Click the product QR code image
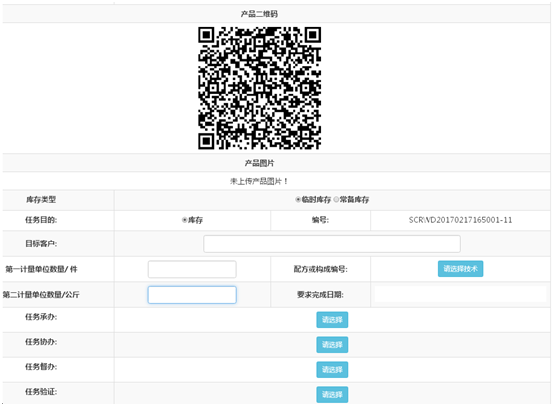This screenshot has width=558, height=406. (x=259, y=88)
